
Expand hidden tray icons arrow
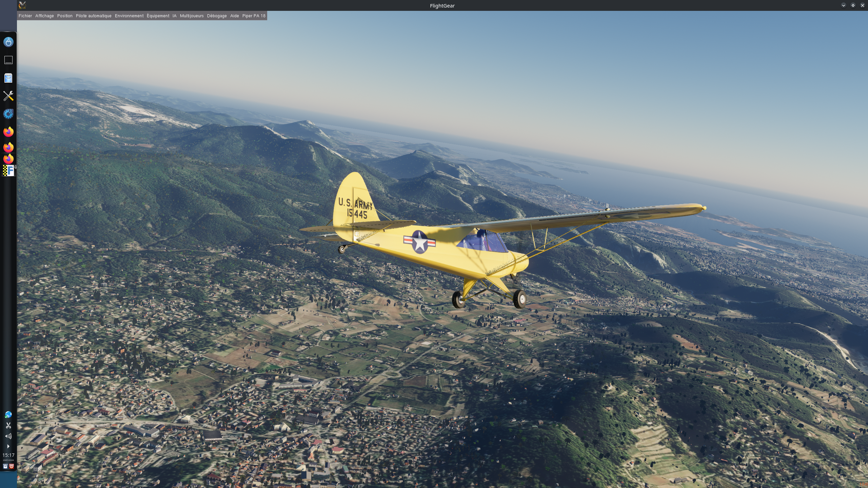(x=8, y=446)
